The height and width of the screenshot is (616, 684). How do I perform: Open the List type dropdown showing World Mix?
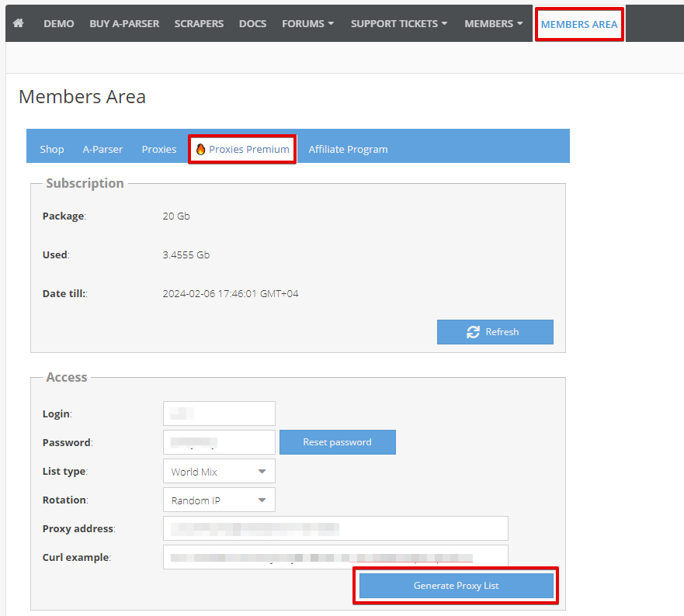pyautogui.click(x=218, y=471)
